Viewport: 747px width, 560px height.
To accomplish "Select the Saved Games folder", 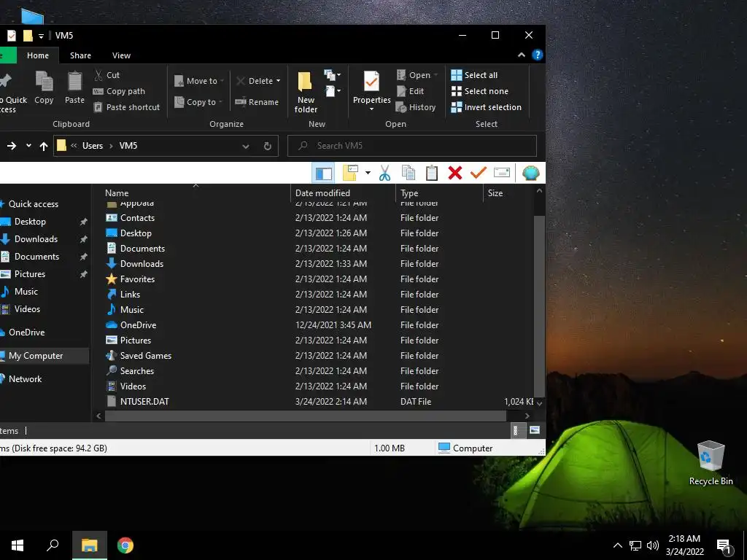I will 145,356.
